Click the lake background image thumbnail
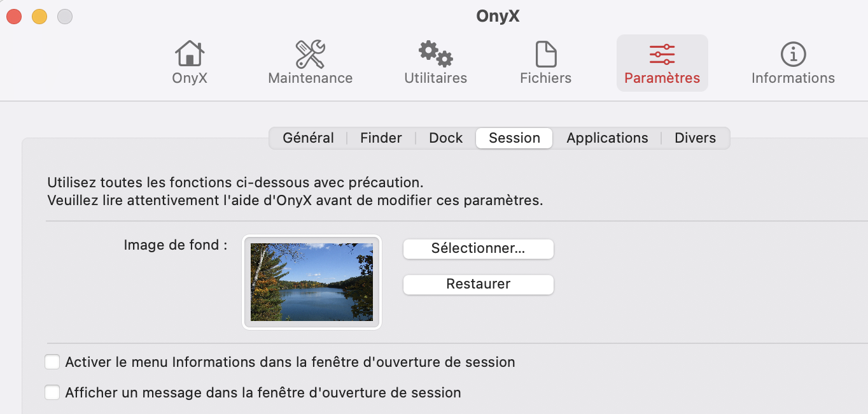868x414 pixels. click(312, 282)
